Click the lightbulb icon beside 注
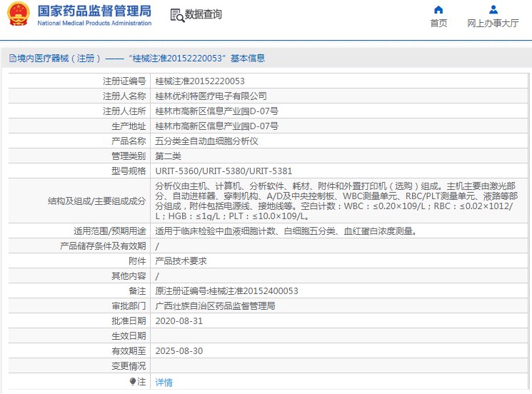 [133, 382]
